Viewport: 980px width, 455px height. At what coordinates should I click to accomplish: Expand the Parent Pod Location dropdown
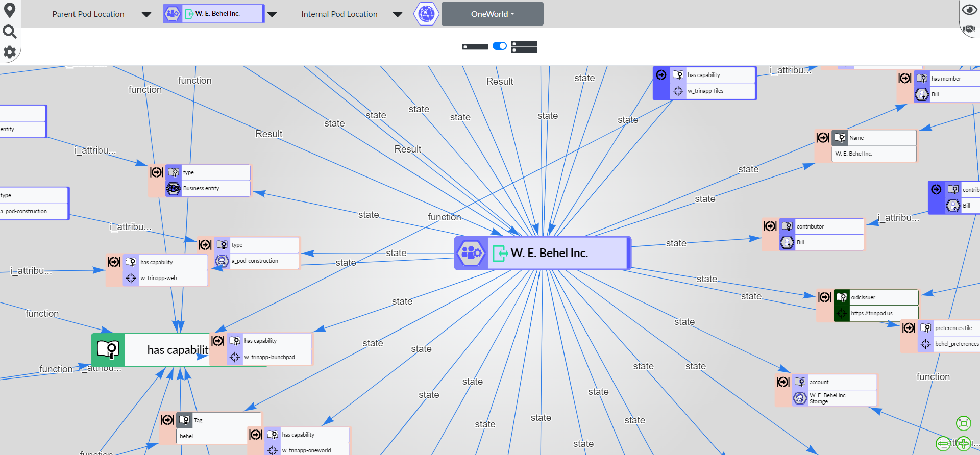[x=146, y=14]
